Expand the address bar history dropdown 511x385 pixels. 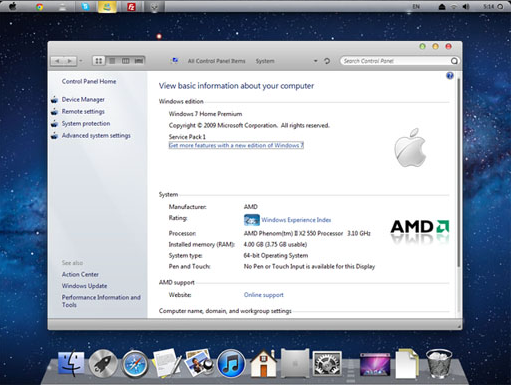click(315, 61)
